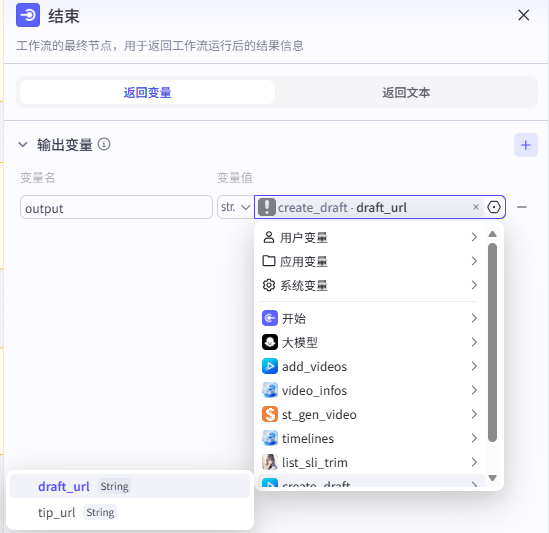The width and height of the screenshot is (549, 533).
Task: Click chevron next to timelines
Action: [474, 438]
